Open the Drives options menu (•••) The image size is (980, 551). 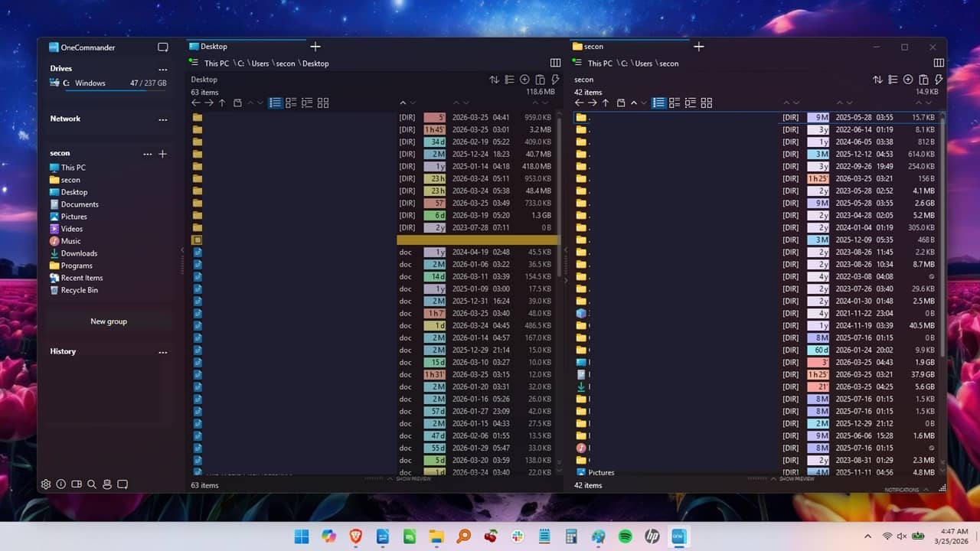[x=163, y=70]
